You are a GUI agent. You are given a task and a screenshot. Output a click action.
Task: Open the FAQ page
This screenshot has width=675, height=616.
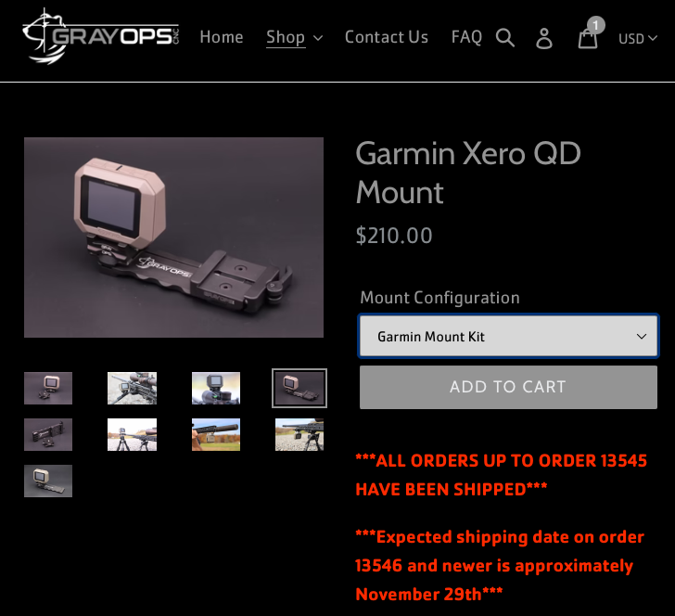coord(466,37)
